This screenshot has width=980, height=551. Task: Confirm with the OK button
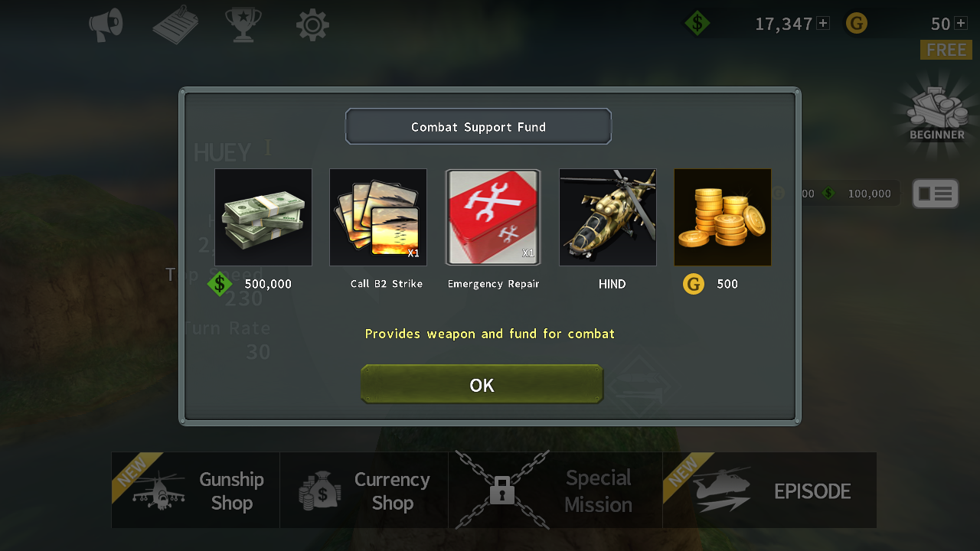[x=482, y=384]
